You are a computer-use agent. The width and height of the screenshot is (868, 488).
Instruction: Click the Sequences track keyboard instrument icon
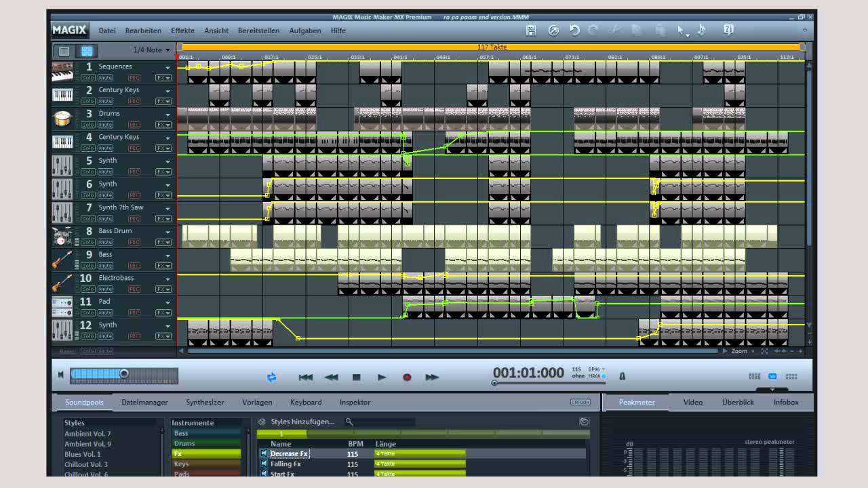pyautogui.click(x=62, y=72)
